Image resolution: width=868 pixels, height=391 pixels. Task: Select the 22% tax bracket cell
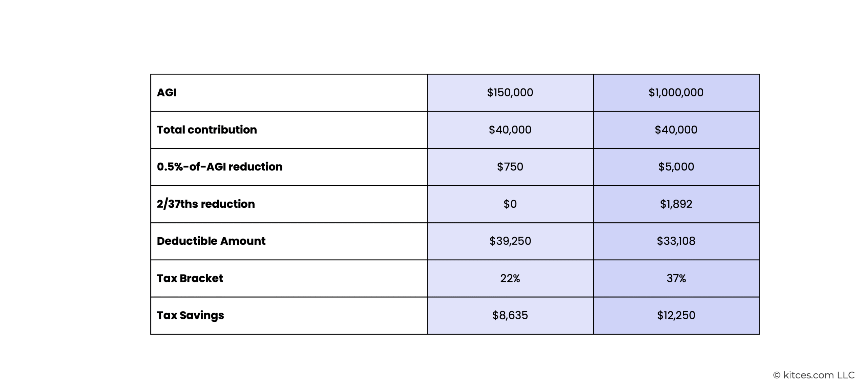pos(510,278)
